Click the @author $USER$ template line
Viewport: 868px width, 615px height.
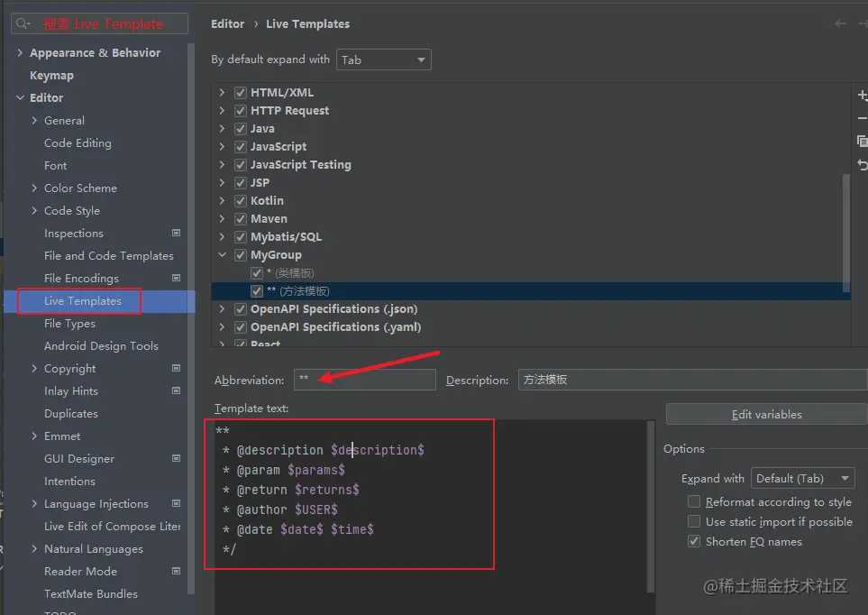click(x=279, y=509)
